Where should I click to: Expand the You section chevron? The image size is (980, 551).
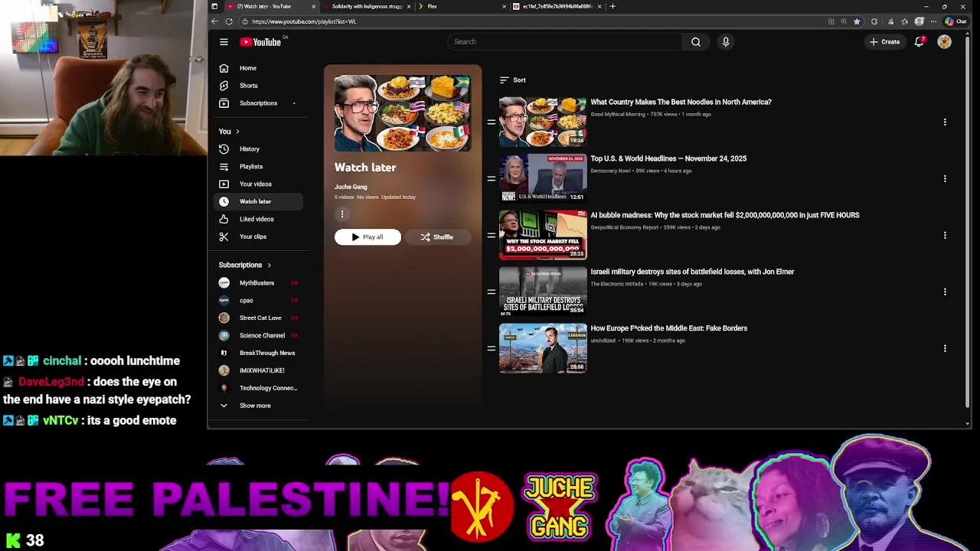click(x=237, y=132)
